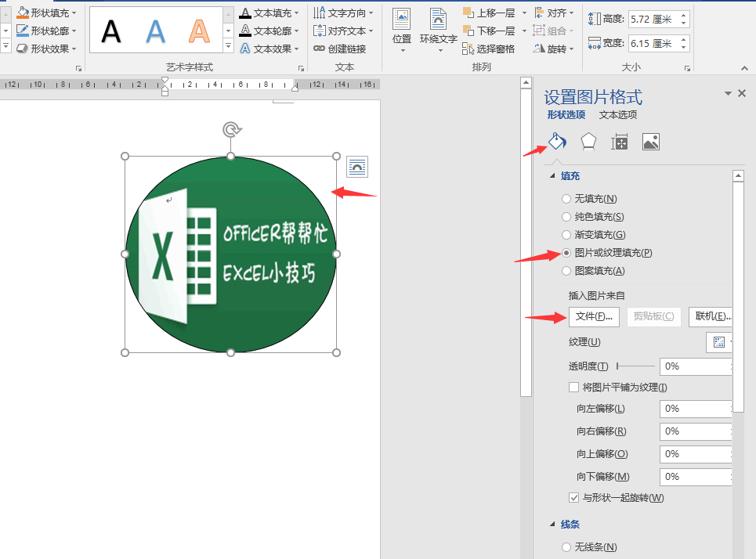Screen dimensions: 756x559
Task: Enable 将图片平铺为纹理 checkbox
Action: point(573,388)
